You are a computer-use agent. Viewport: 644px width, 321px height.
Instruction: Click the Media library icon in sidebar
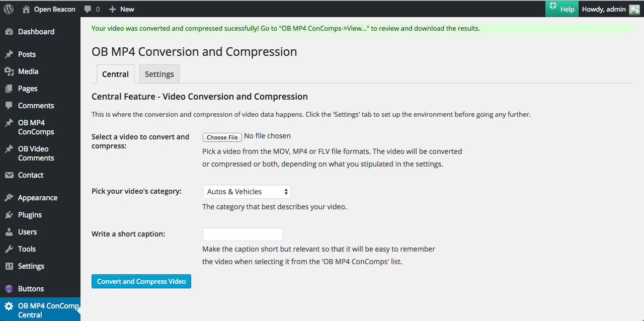pos(9,71)
